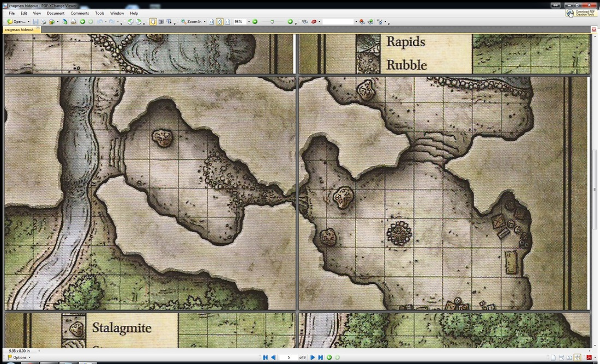
Task: Select the Select Text tool
Action: [x=169, y=22]
